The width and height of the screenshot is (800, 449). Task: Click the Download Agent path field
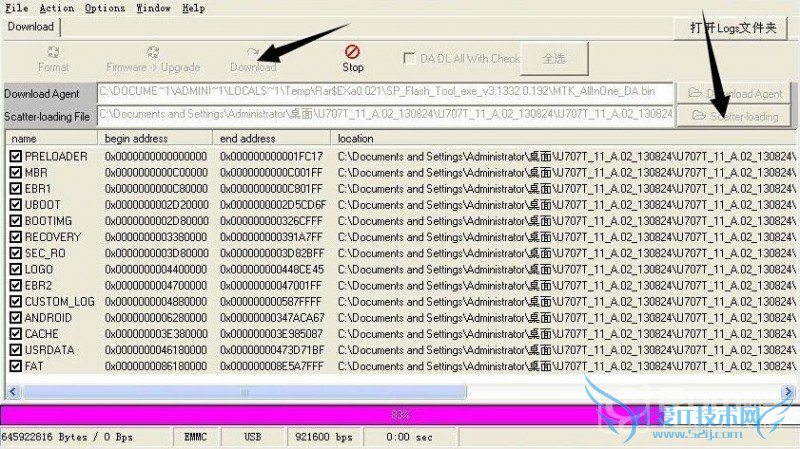385,92
